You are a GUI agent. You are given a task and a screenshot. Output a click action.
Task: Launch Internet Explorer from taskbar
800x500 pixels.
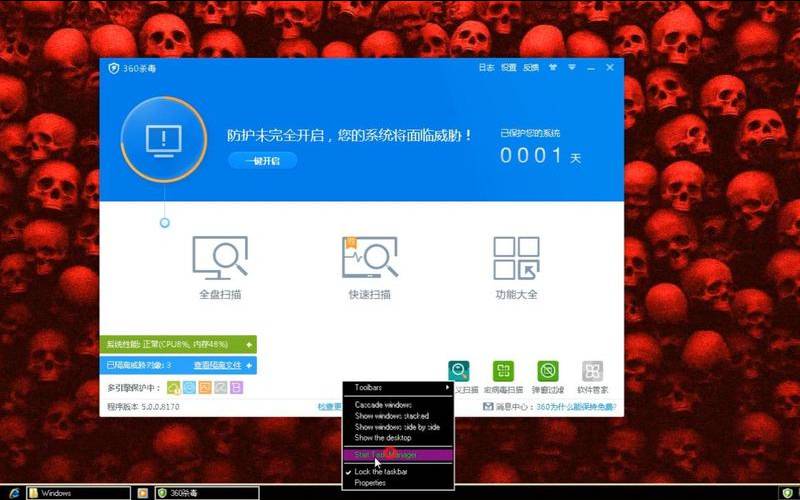click(14, 493)
